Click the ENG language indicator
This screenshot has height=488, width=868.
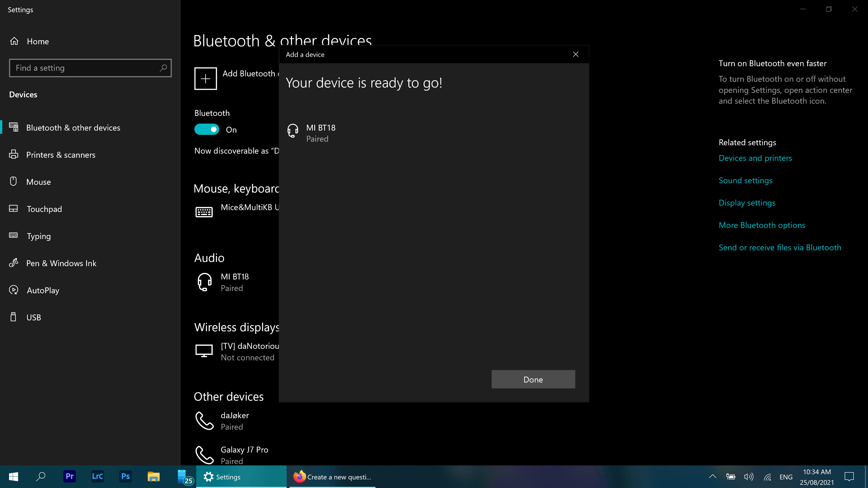tap(786, 477)
